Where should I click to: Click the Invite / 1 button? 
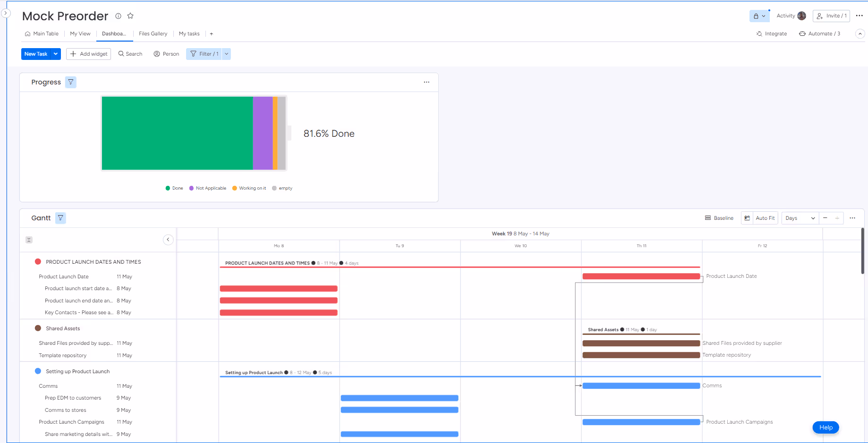831,16
